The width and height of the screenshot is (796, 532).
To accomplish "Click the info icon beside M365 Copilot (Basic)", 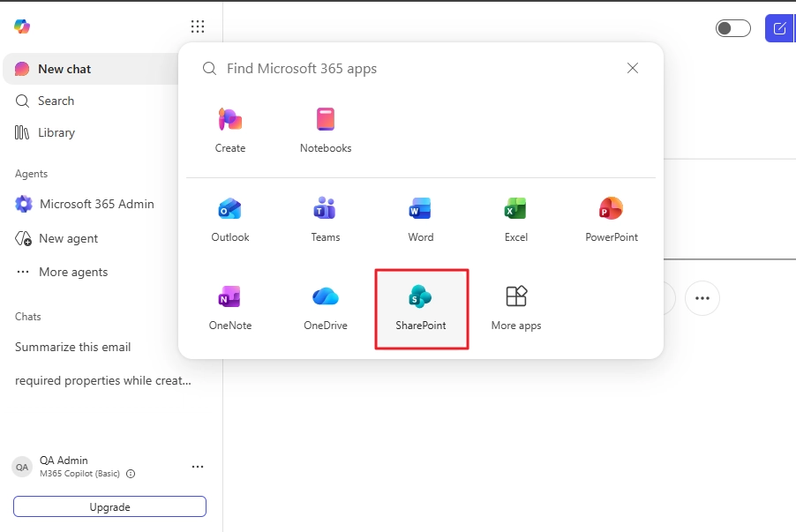I will 131,474.
